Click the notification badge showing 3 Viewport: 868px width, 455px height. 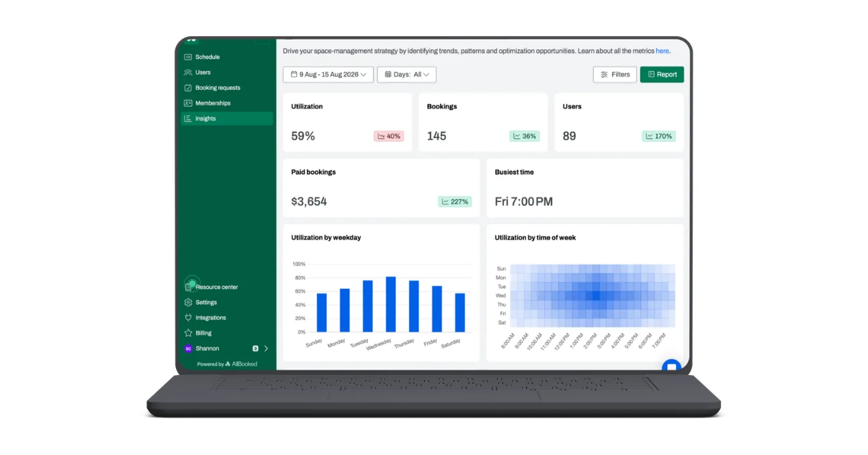point(255,349)
